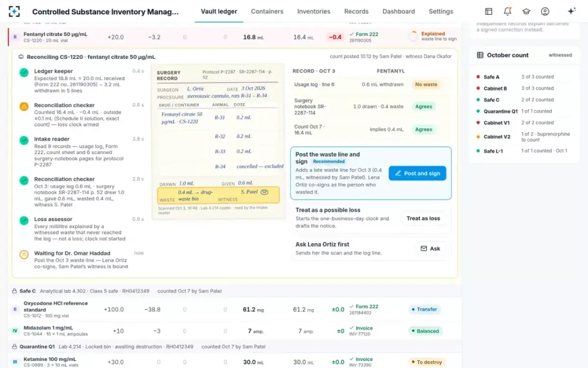Viewport: 588px width, 368px height.
Task: Go to the Dashboard tab
Action: (399, 11)
